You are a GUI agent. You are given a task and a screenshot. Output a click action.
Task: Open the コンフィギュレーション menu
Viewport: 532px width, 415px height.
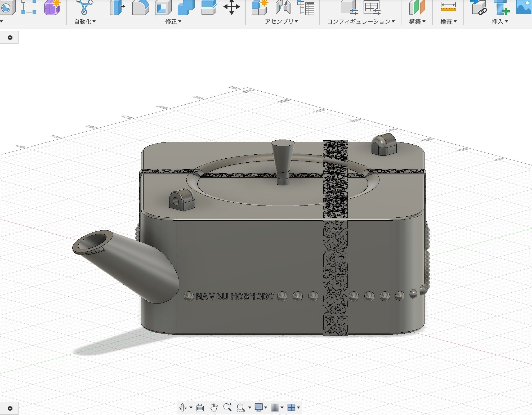pos(361,22)
